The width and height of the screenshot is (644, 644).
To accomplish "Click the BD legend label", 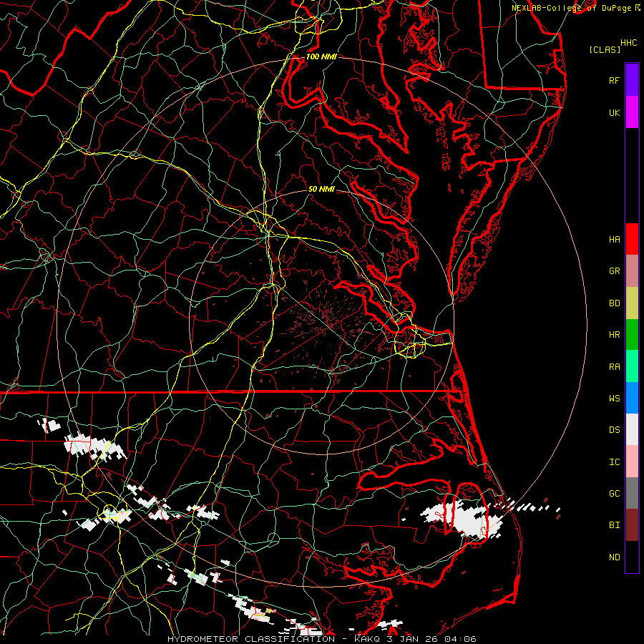I will [x=614, y=303].
